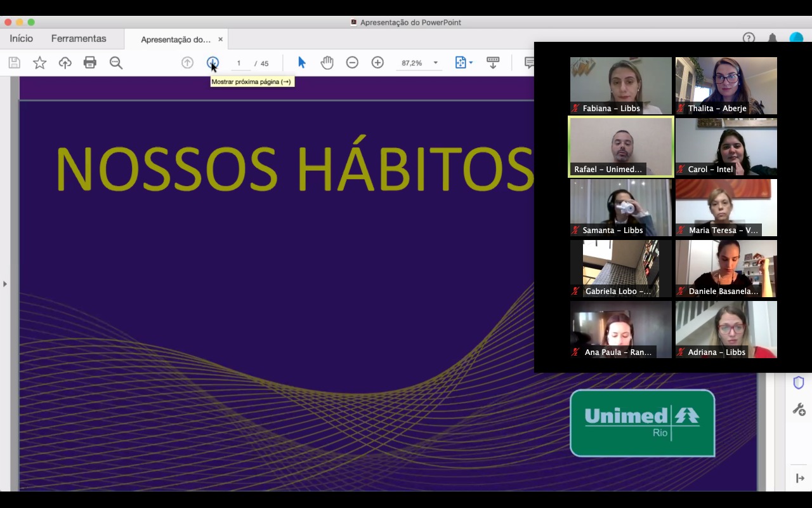Open the Ferramentas tab
Image resolution: width=812 pixels, height=508 pixels.
click(x=79, y=39)
